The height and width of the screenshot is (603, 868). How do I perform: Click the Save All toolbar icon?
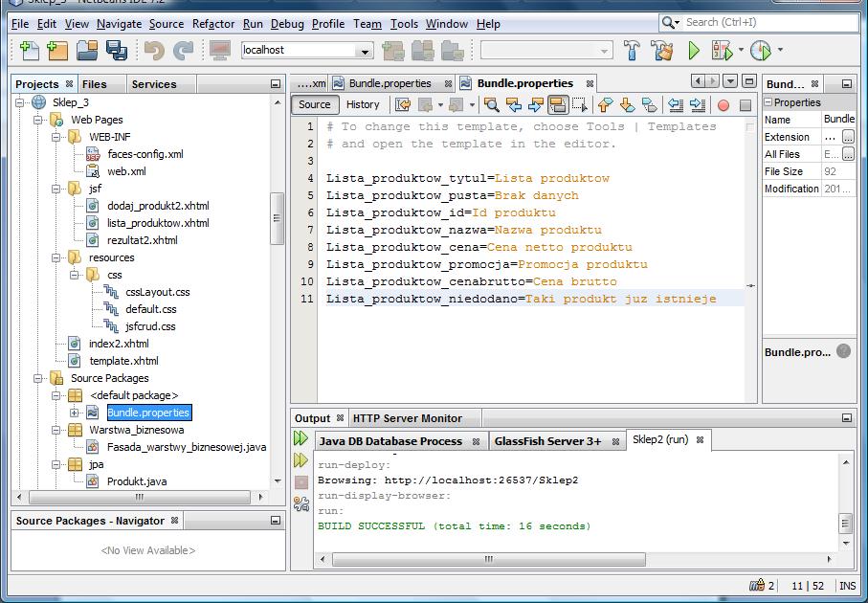coord(117,51)
